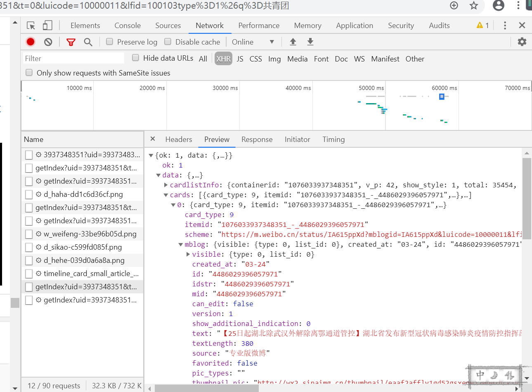532x392 pixels.
Task: Switch to the Sources panel tab
Action: click(168, 26)
